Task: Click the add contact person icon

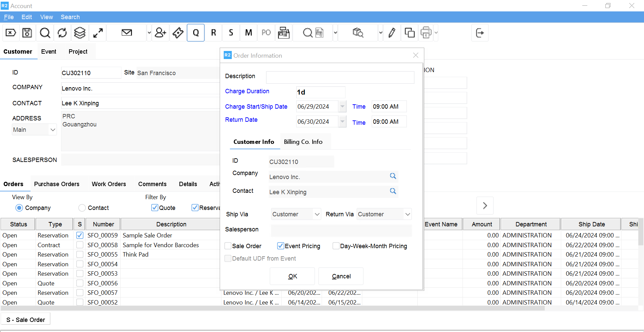Action: [161, 33]
